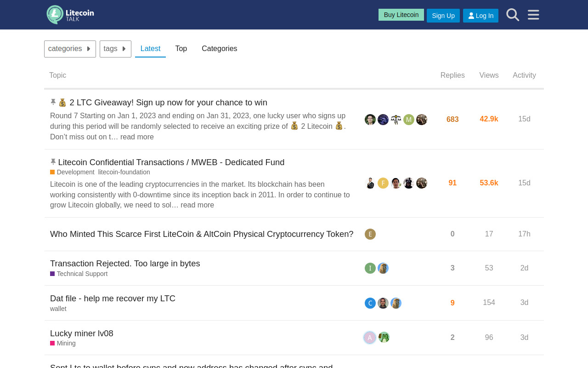Click the A avatar in Lucky miner row
Viewport: 588px width, 368px height.
pyautogui.click(x=370, y=338)
